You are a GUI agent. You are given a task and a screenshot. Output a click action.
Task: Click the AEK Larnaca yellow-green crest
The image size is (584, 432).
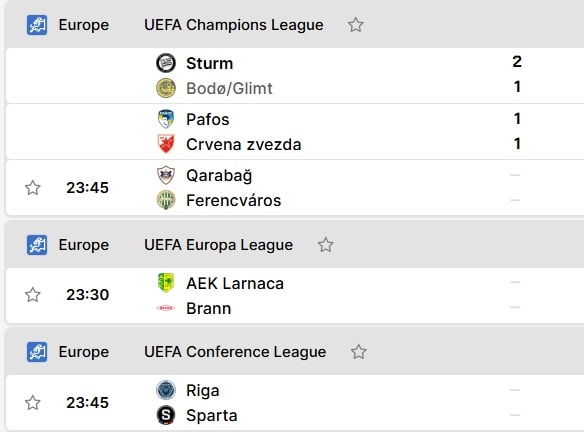(166, 283)
